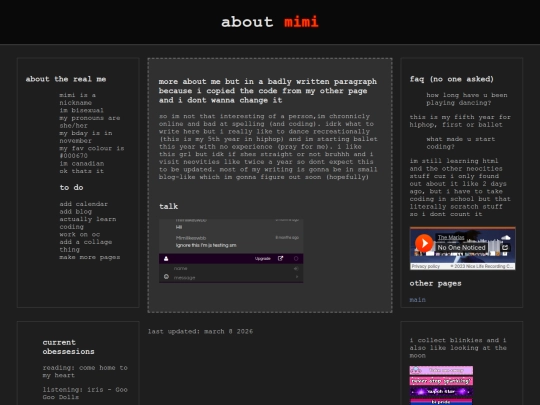Click Upgrade in the chatbox bar
Screen dimensions: 540x405
pos(262,259)
